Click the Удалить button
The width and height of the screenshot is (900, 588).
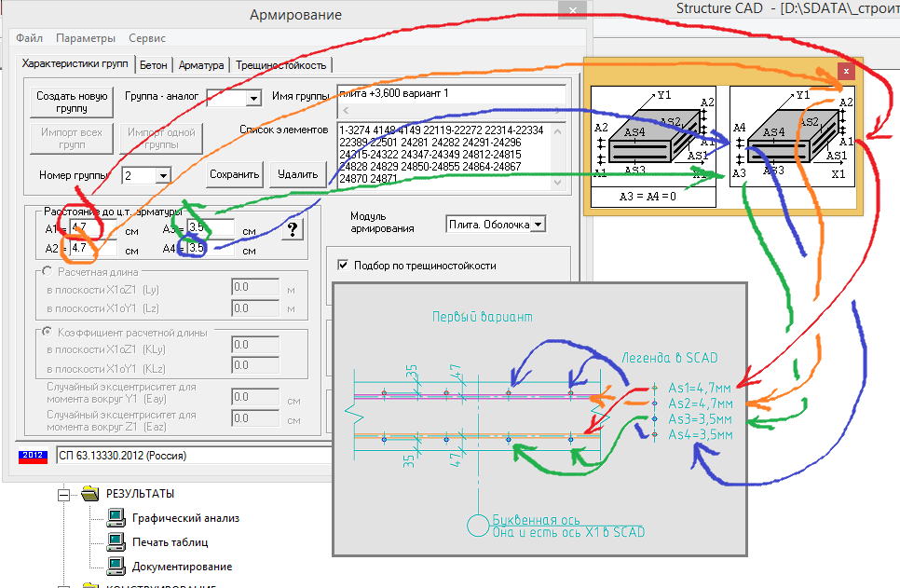(297, 174)
